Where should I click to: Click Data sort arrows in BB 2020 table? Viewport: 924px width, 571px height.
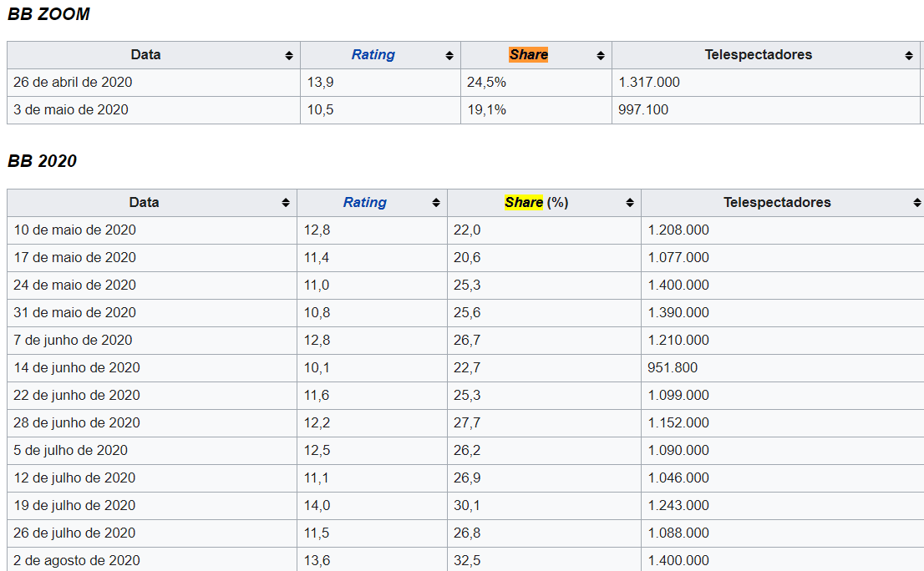point(286,203)
